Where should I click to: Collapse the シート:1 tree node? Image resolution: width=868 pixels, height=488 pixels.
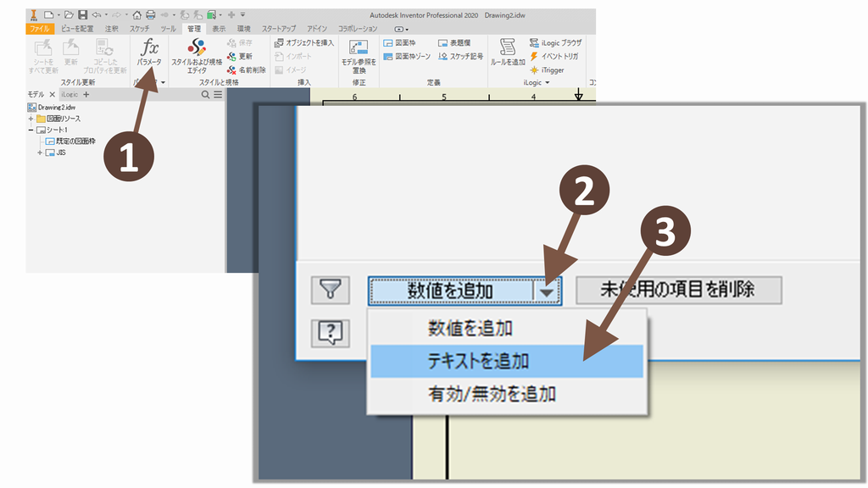coord(31,130)
